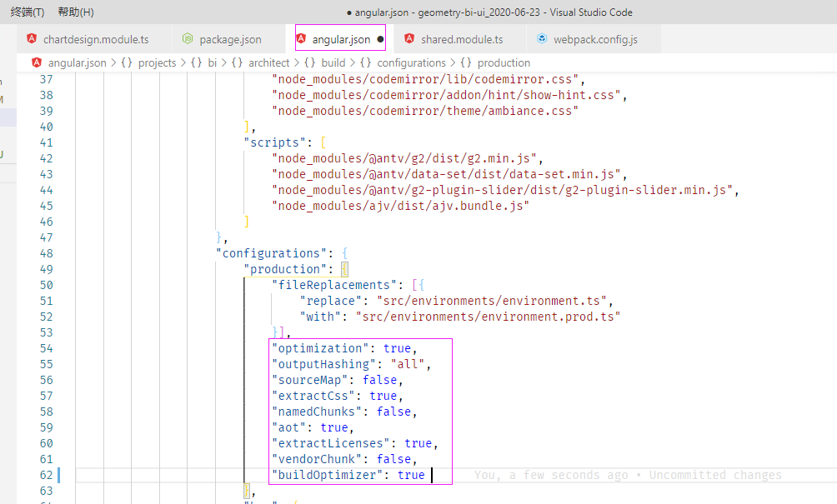The image size is (837, 504).
Task: Click line number 62 in gutter
Action: (x=47, y=475)
